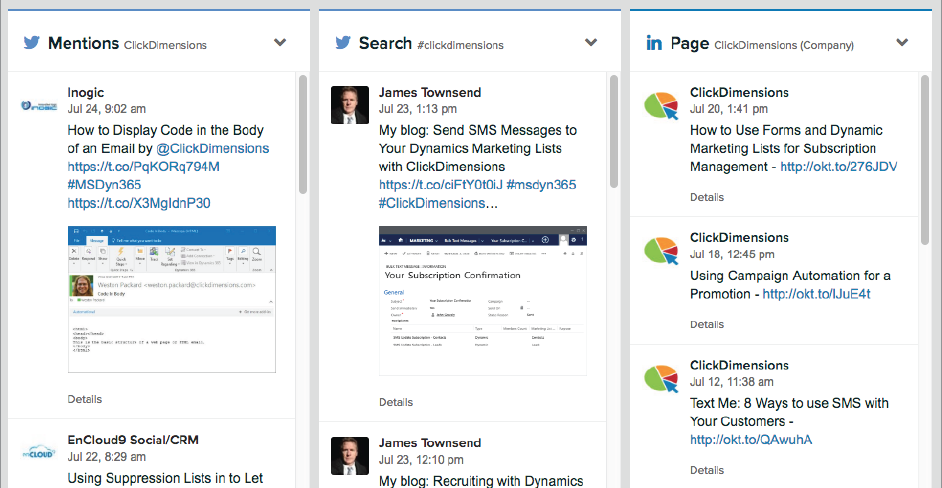Click the Mentions stream title
942x488 pixels.
tap(84, 43)
